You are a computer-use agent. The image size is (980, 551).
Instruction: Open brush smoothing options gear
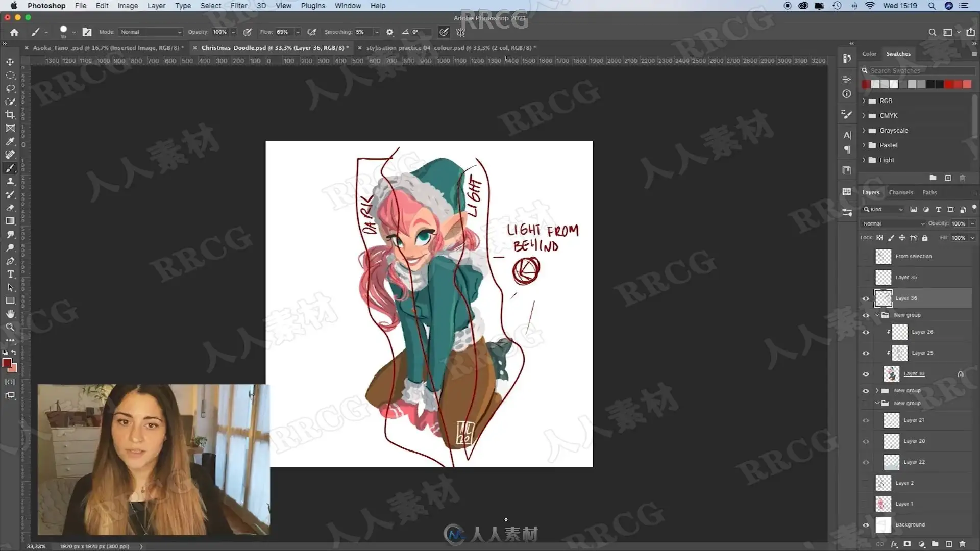(x=390, y=32)
